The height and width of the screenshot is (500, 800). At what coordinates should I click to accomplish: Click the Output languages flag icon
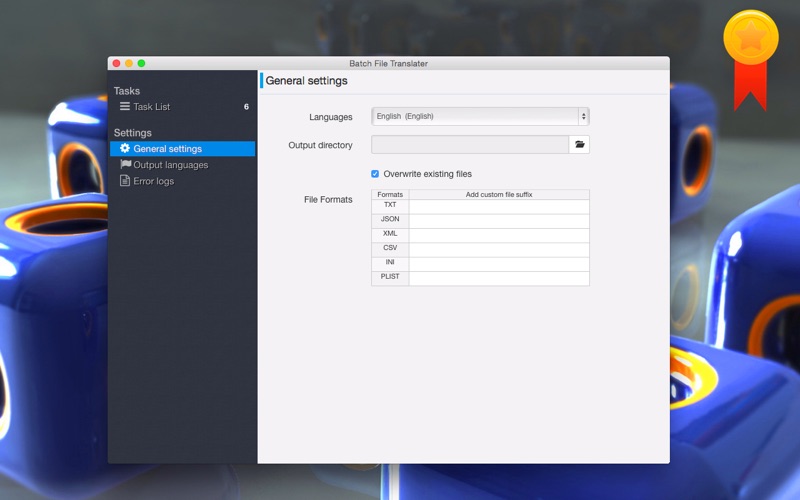(125, 164)
